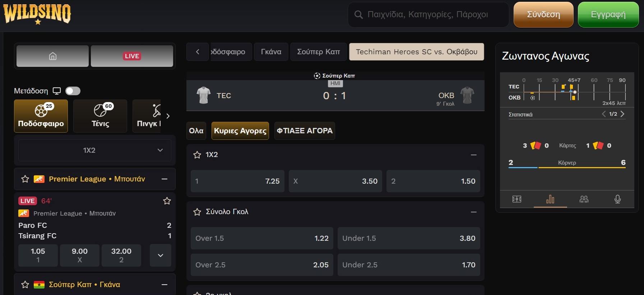Open the 1X2 market dropdown
This screenshot has width=644, height=295.
point(95,150)
